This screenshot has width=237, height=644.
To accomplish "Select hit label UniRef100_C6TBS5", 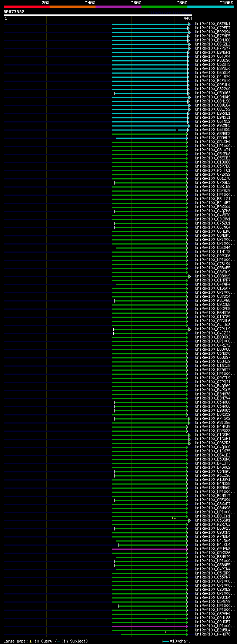I will click(213, 130).
